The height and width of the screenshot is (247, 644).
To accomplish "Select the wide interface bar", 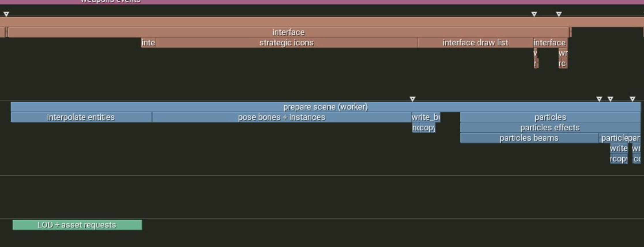I will click(289, 32).
